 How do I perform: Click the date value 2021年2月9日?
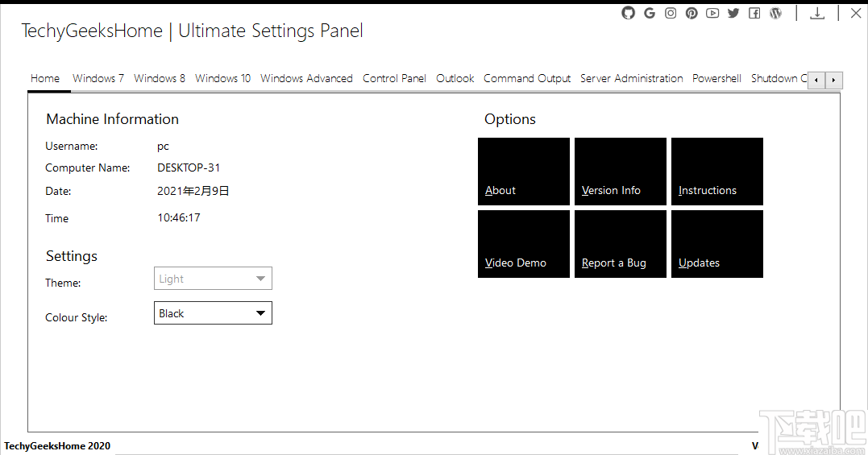pos(193,192)
